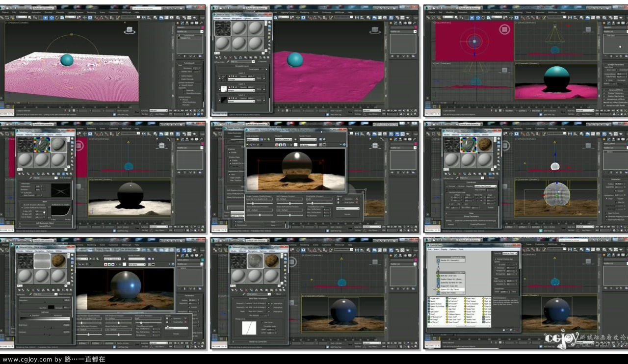Click selection lock icon in wireframe plane status bar
This screenshot has width=628, height=364.
click(69, 110)
